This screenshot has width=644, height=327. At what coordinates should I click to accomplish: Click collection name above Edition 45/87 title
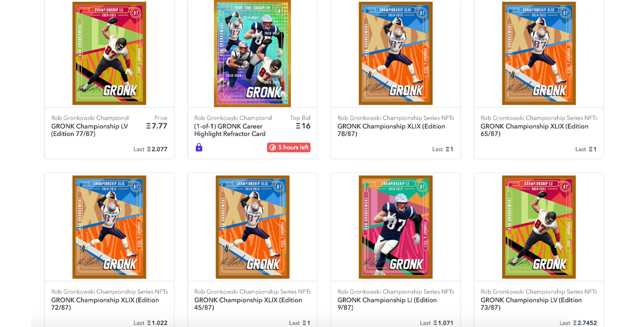pos(253,292)
